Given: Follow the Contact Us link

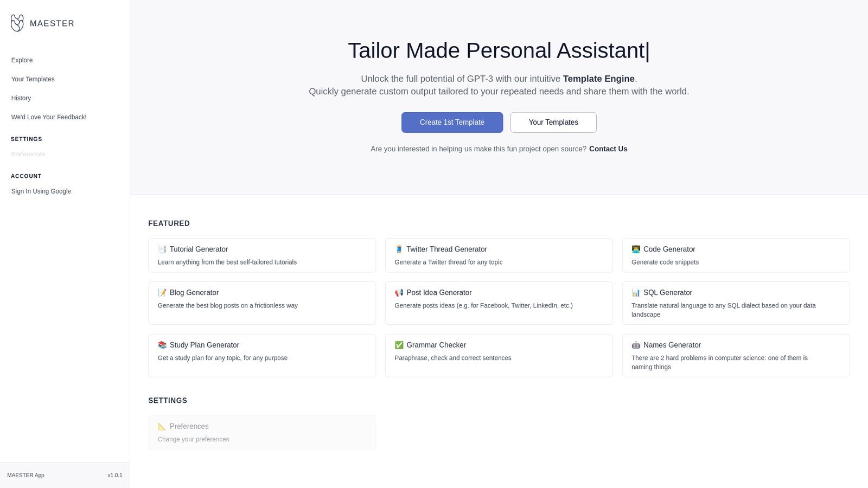Looking at the screenshot, I should (x=608, y=149).
